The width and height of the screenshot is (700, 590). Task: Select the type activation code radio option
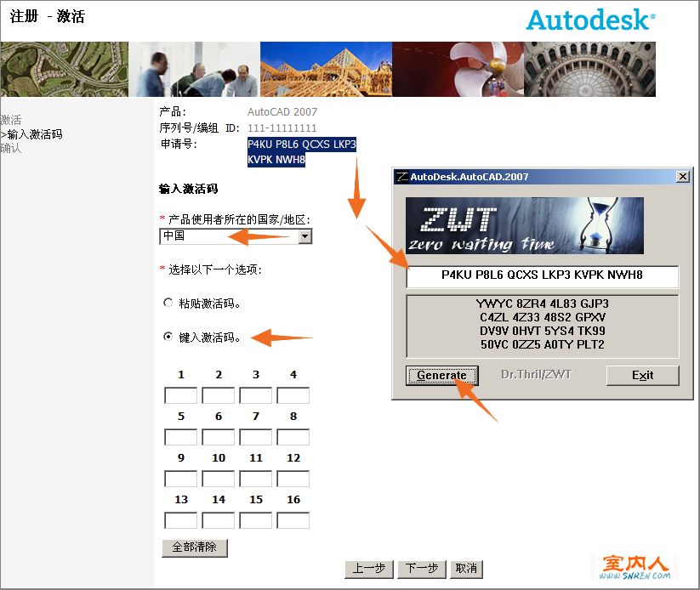pos(168,337)
